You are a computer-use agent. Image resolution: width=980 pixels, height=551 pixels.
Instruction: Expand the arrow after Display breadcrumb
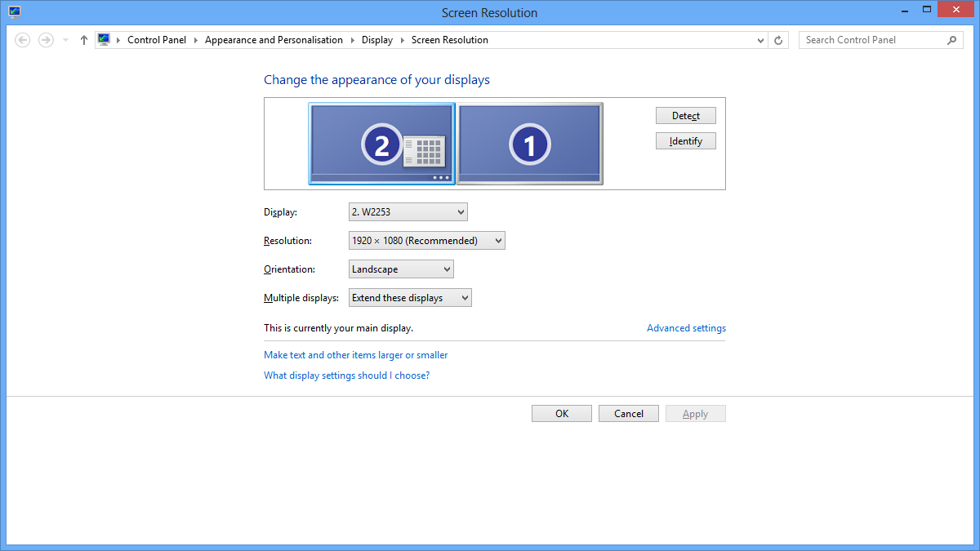(x=403, y=40)
